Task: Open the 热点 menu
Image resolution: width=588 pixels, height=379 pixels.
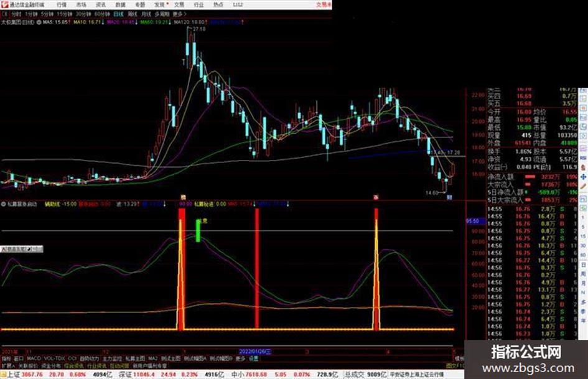Action: click(x=218, y=4)
